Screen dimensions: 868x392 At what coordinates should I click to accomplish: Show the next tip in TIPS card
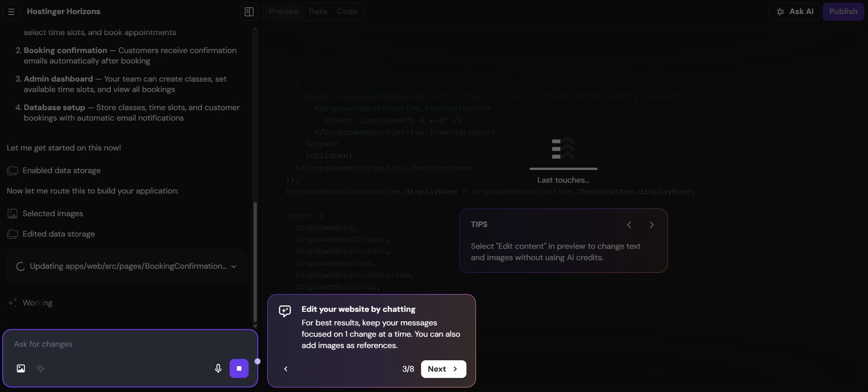652,225
